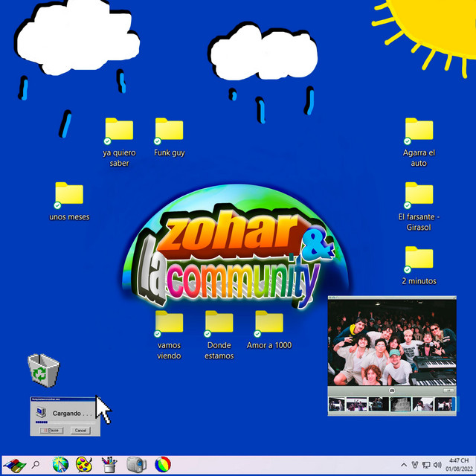This screenshot has height=476, width=476.
Task: Open the pencil cup app in taskbar
Action: click(109, 465)
